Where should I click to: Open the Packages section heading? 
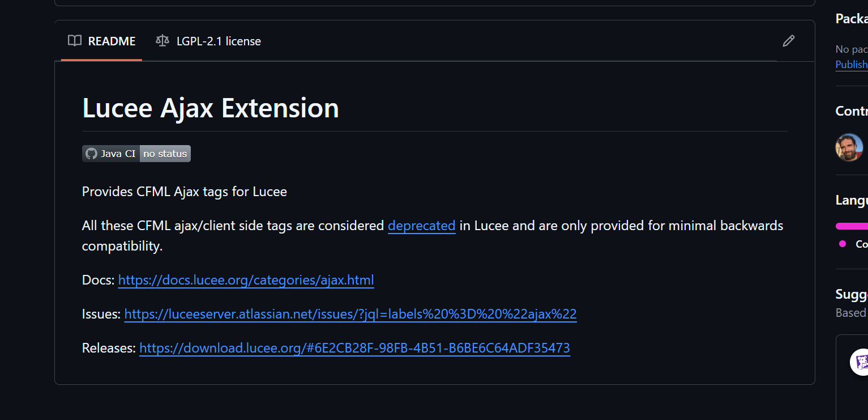[x=852, y=19]
